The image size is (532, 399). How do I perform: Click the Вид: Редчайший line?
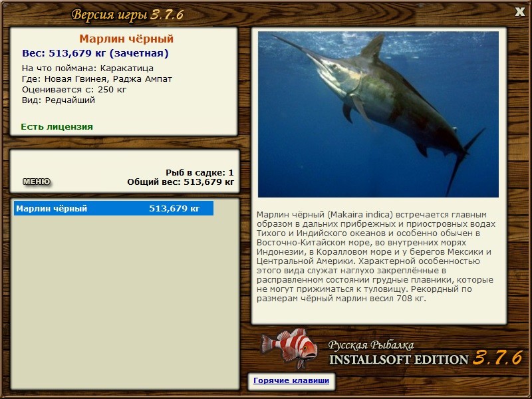coord(59,100)
